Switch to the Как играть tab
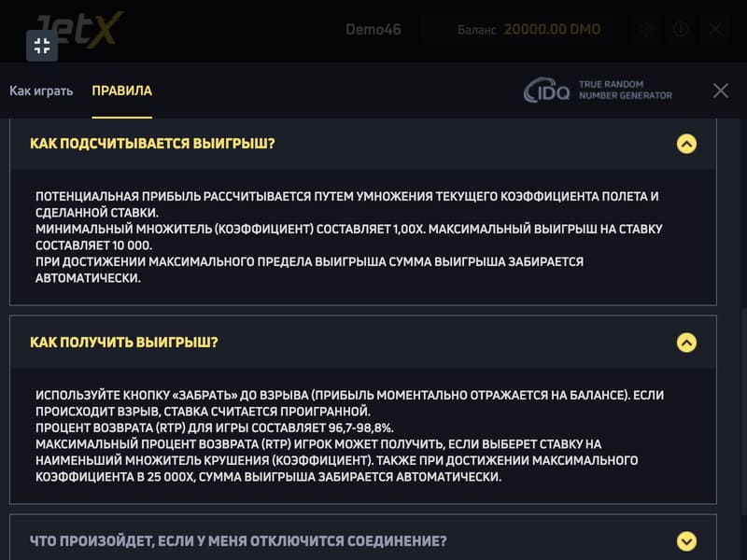The width and height of the screenshot is (747, 560). point(41,91)
